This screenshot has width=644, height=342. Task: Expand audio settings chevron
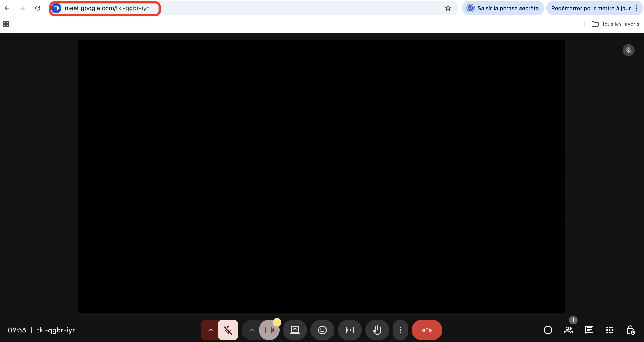point(211,330)
